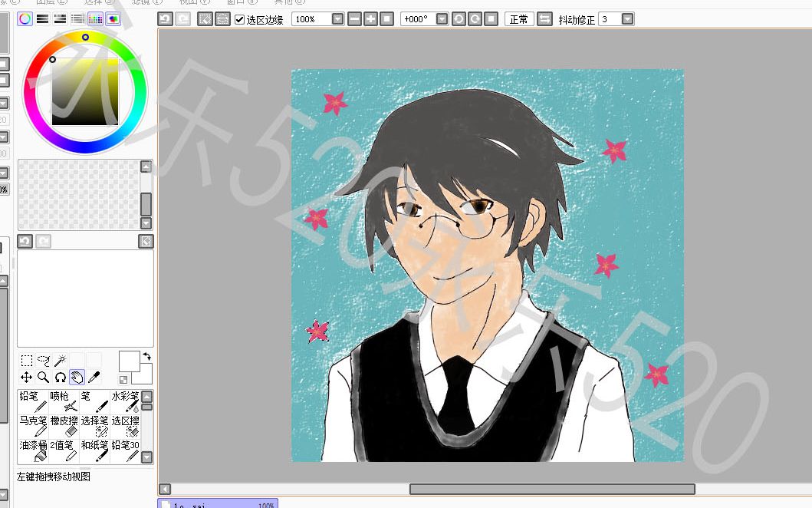Image resolution: width=812 pixels, height=508 pixels.
Task: Toggle the swatches panel button
Action: [x=95, y=19]
